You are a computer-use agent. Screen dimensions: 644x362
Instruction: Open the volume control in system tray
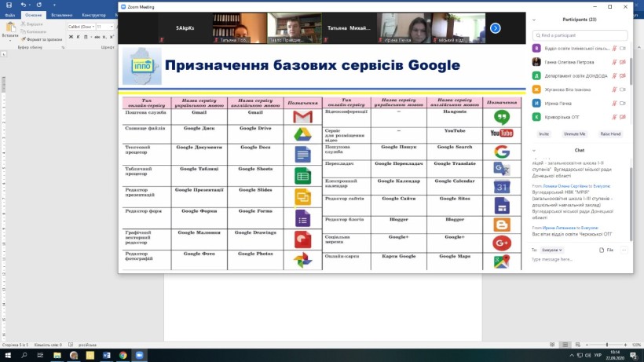tap(587, 356)
